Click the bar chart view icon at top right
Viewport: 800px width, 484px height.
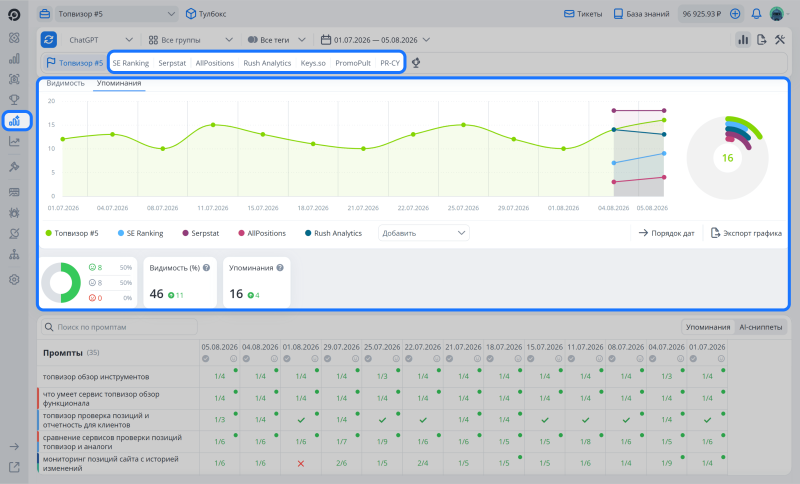point(743,40)
